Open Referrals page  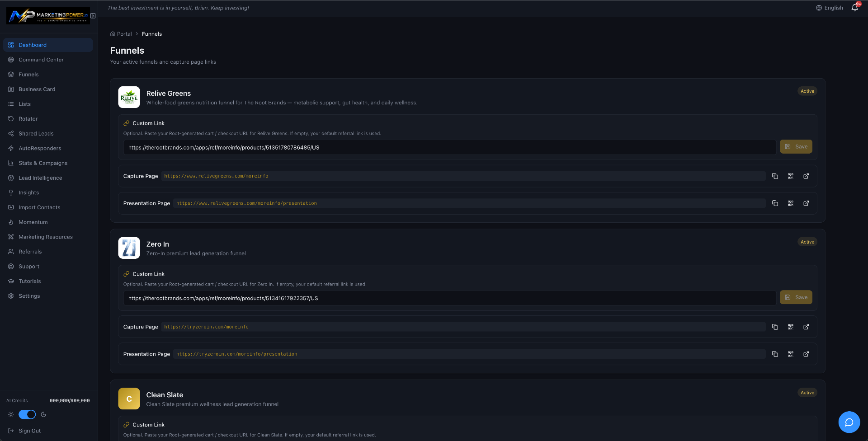pos(48,252)
